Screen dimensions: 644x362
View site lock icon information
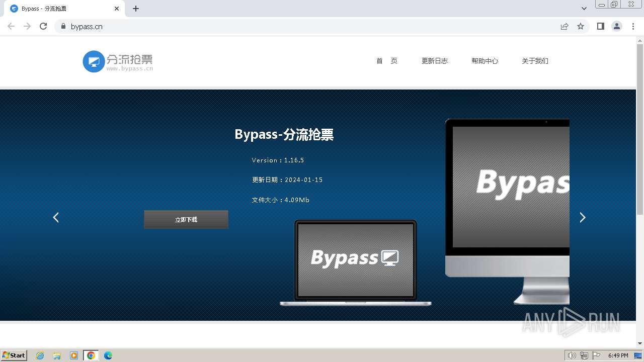click(63, 26)
